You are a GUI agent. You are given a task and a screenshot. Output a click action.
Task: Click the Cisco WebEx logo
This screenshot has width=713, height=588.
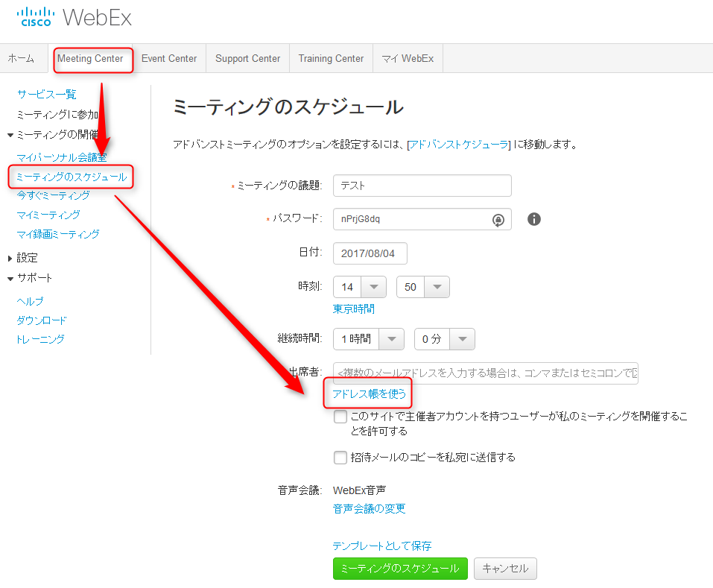74,18
